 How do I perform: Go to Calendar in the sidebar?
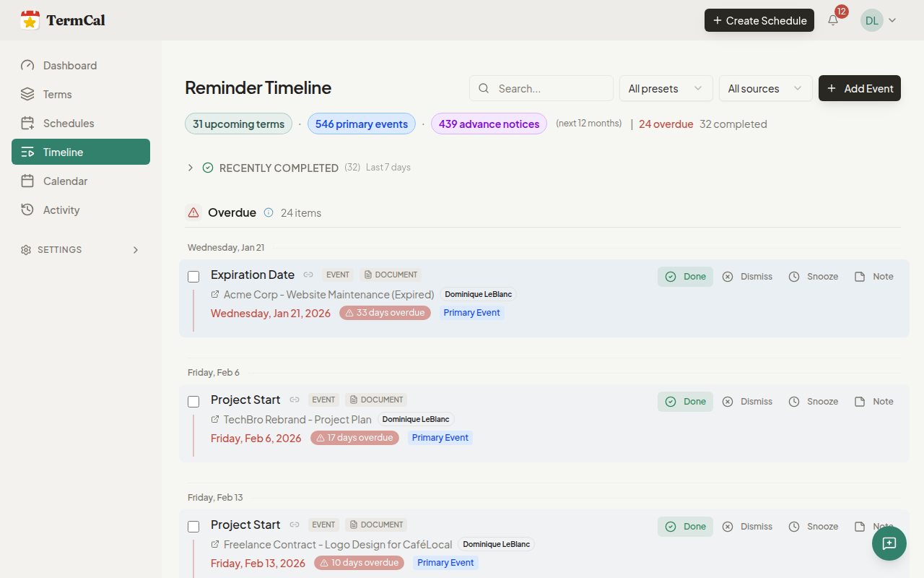click(65, 181)
